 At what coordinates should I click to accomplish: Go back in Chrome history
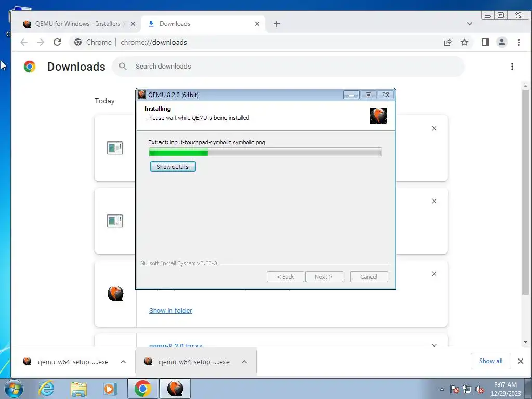click(x=24, y=42)
